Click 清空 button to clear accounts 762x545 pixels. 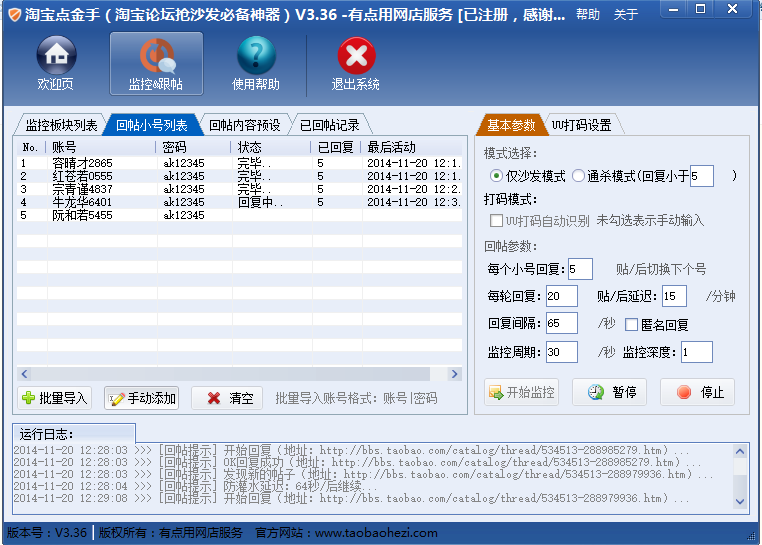227,398
